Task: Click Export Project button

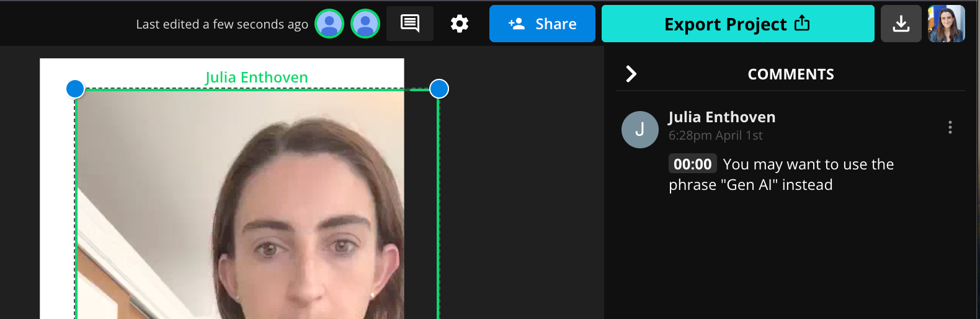Action: (737, 24)
